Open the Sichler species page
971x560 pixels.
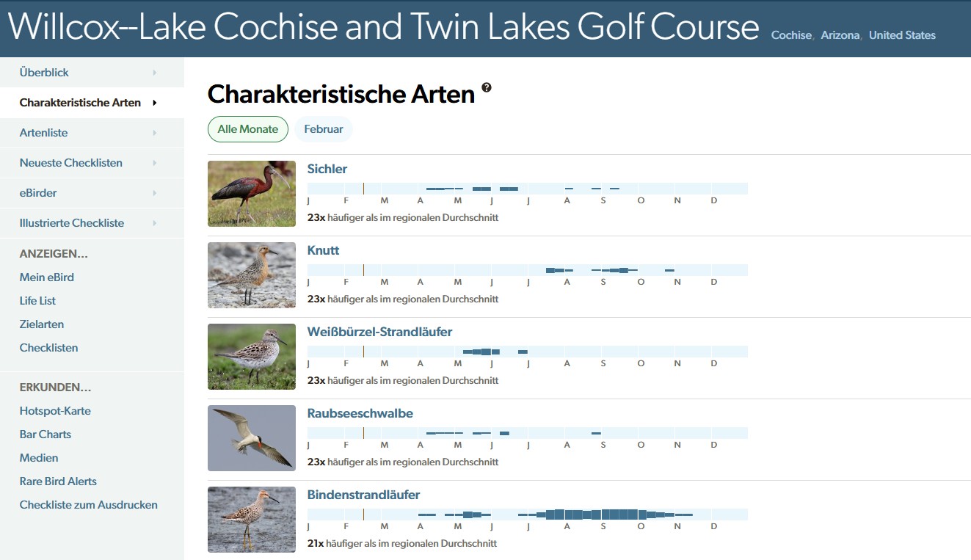327,169
